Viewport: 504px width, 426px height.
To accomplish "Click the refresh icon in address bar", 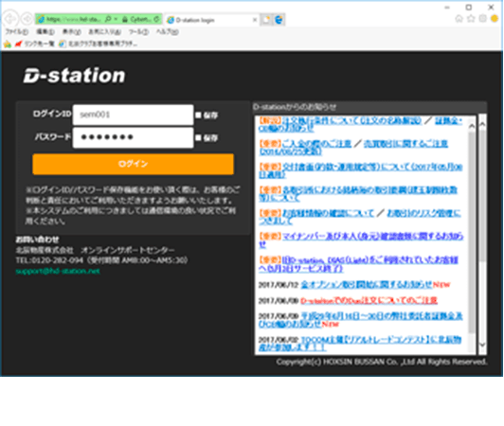I will pos(156,19).
